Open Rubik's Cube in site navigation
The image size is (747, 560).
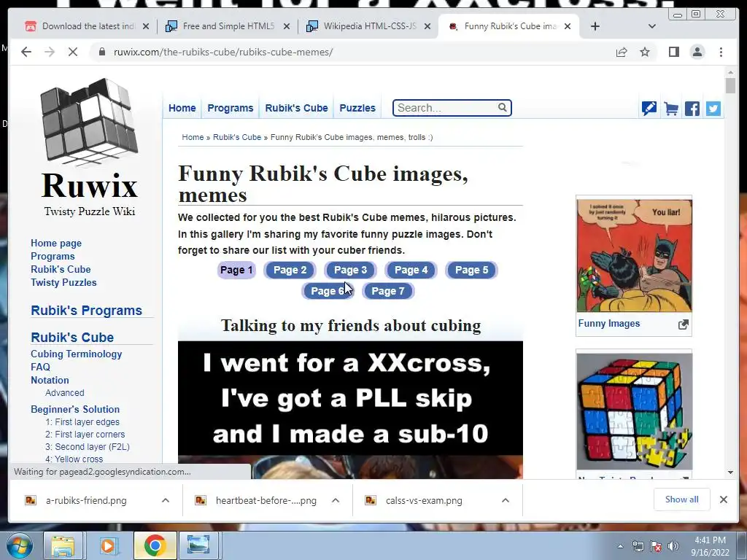point(296,108)
